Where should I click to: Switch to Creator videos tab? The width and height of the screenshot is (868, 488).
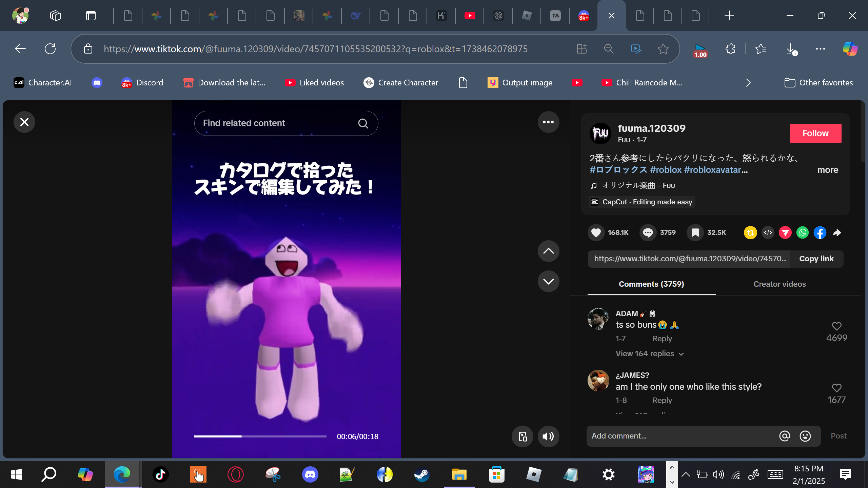tap(780, 284)
